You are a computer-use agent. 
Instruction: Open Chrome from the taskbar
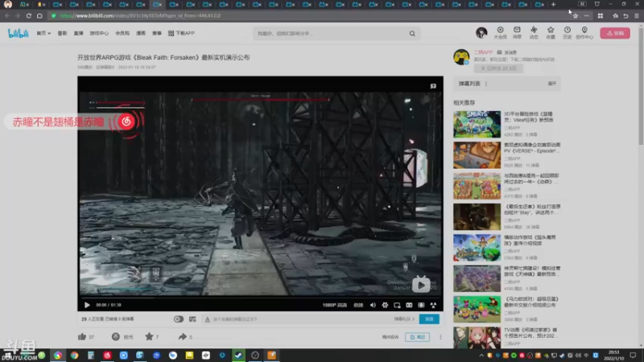tap(74, 356)
